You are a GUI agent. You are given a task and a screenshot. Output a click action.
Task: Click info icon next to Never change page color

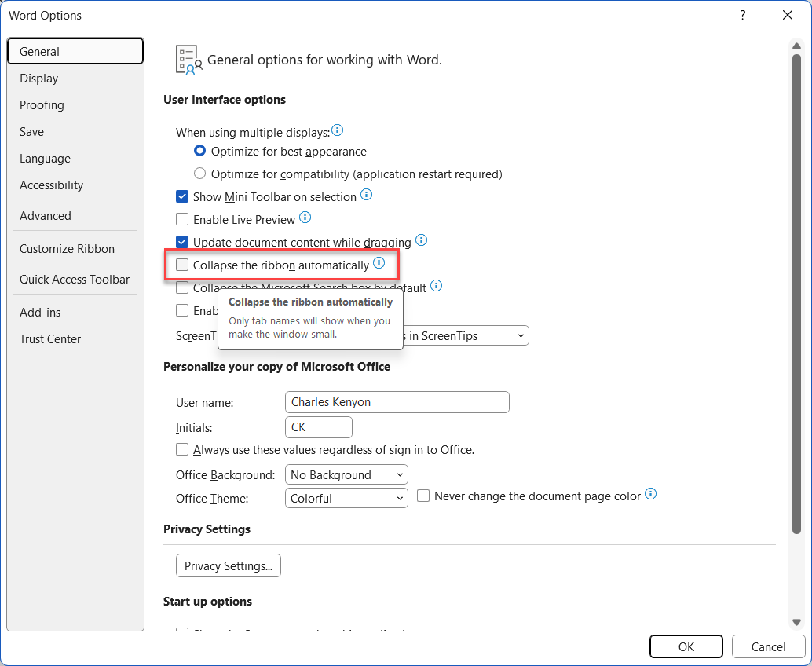[650, 495]
